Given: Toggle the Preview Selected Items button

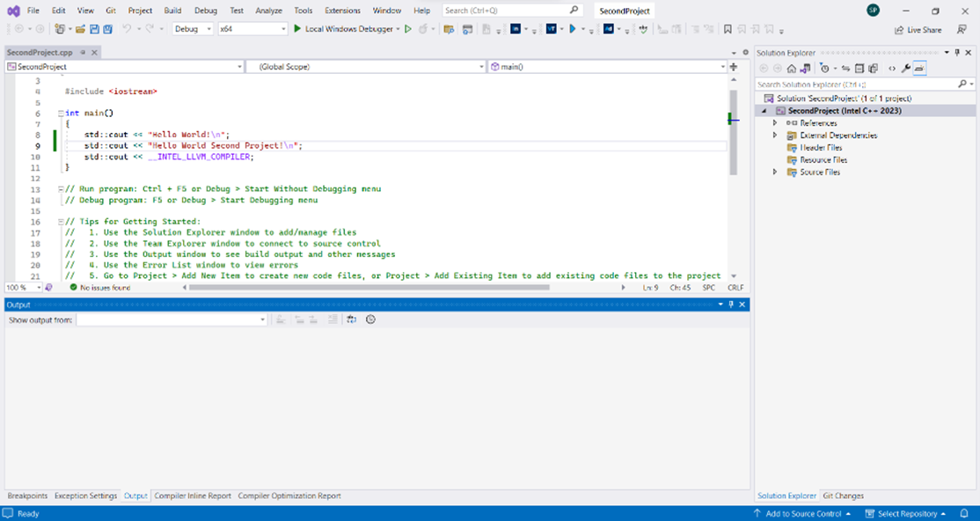Looking at the screenshot, I should coord(919,68).
